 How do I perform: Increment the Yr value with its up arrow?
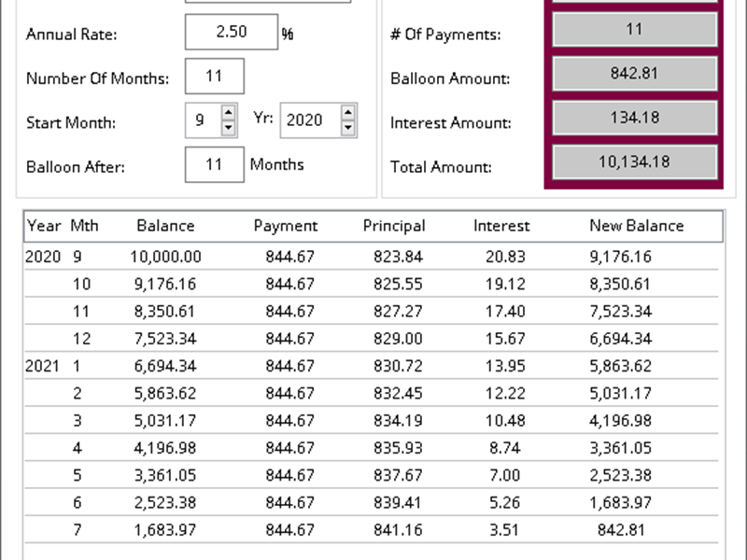click(x=346, y=115)
